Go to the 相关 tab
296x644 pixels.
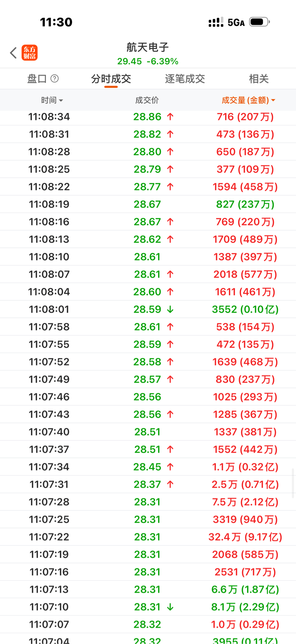click(x=259, y=79)
